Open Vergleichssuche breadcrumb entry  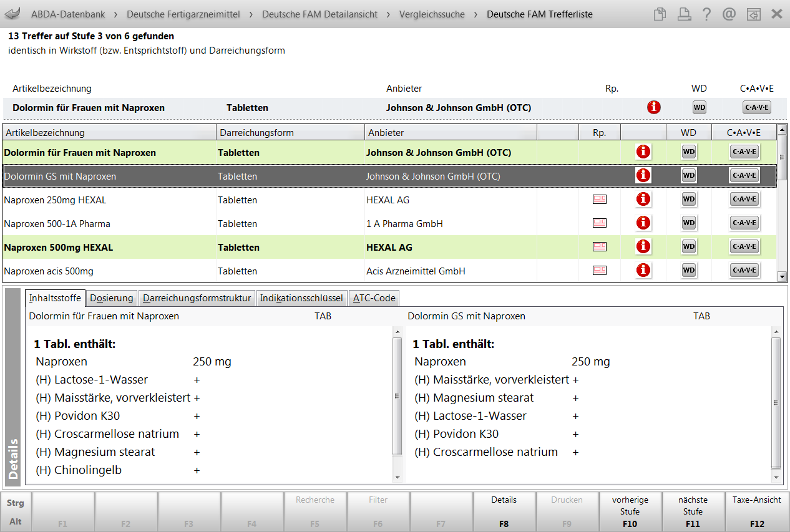pos(432,14)
